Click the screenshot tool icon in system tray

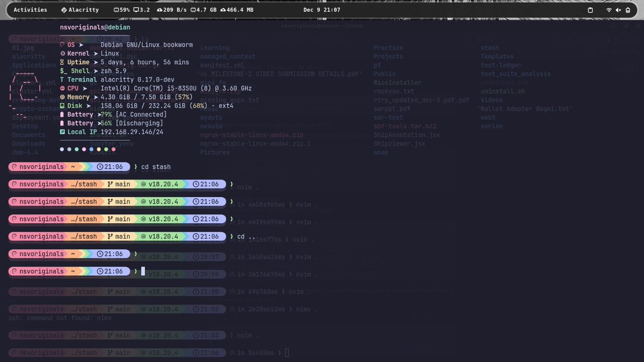tap(590, 10)
